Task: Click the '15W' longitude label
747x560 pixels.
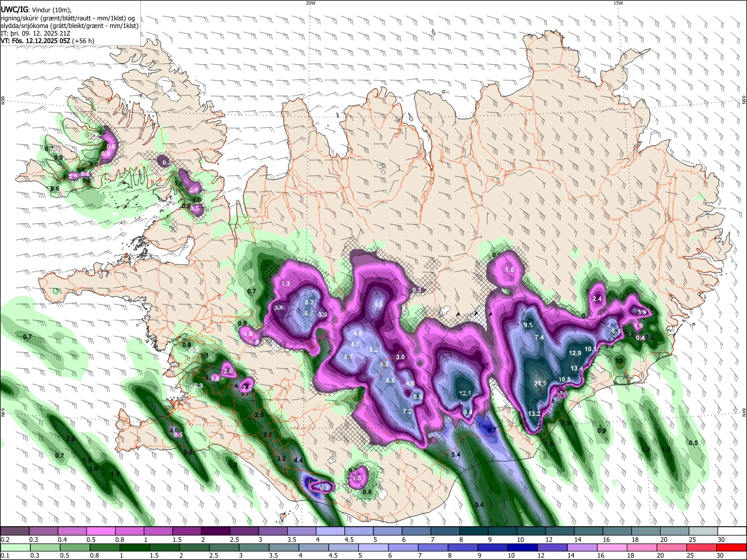Action: click(618, 3)
